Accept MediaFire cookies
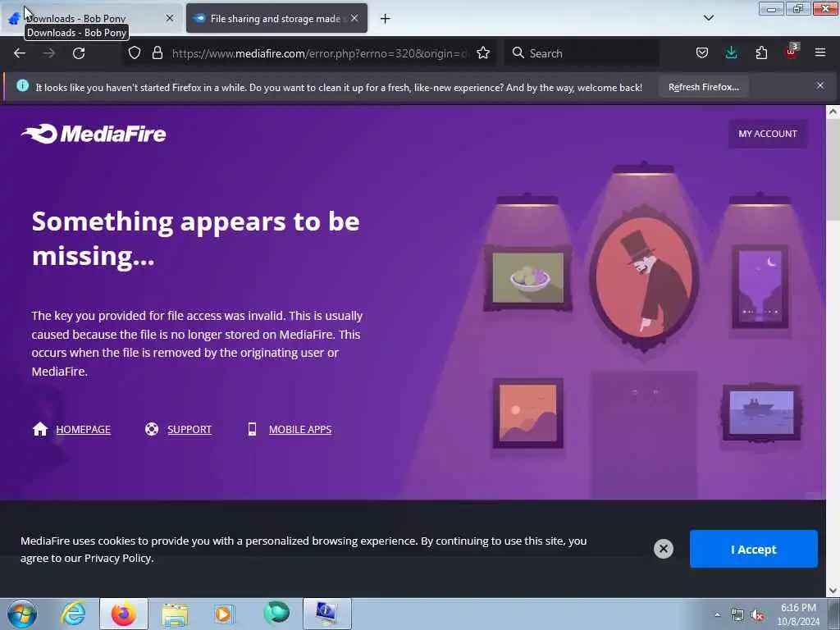This screenshot has height=630, width=840. tap(753, 549)
